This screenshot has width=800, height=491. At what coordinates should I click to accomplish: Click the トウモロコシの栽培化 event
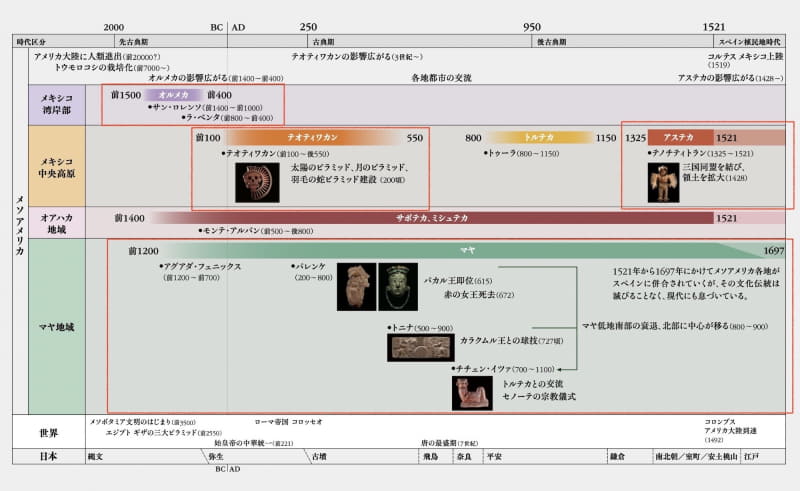[112, 67]
